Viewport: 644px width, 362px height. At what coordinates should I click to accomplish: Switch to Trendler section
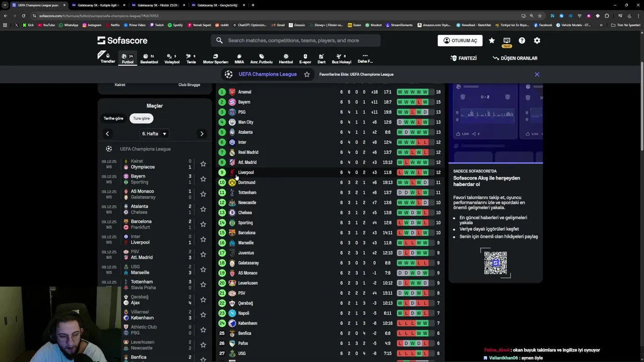pyautogui.click(x=108, y=58)
